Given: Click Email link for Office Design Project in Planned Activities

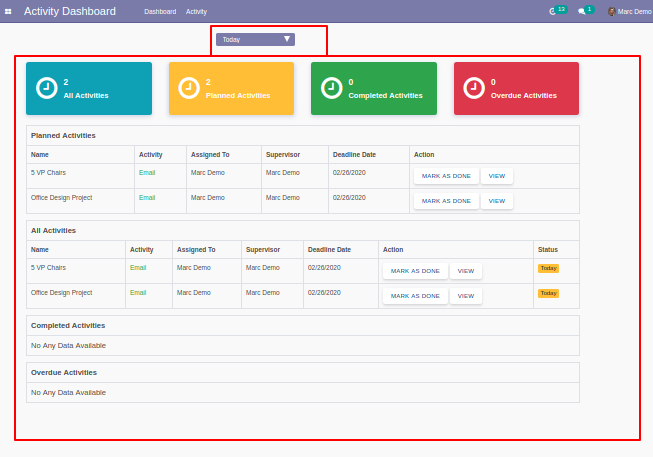Looking at the screenshot, I should [x=147, y=197].
